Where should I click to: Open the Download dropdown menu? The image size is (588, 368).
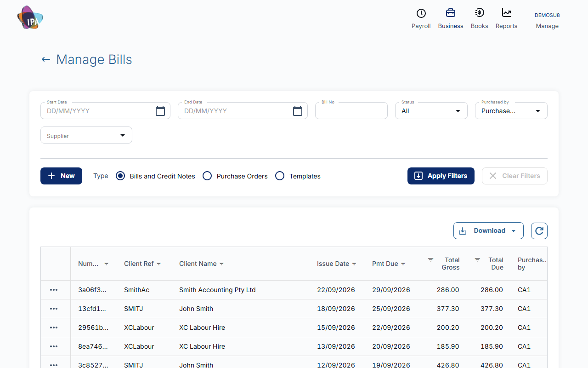[x=488, y=231]
